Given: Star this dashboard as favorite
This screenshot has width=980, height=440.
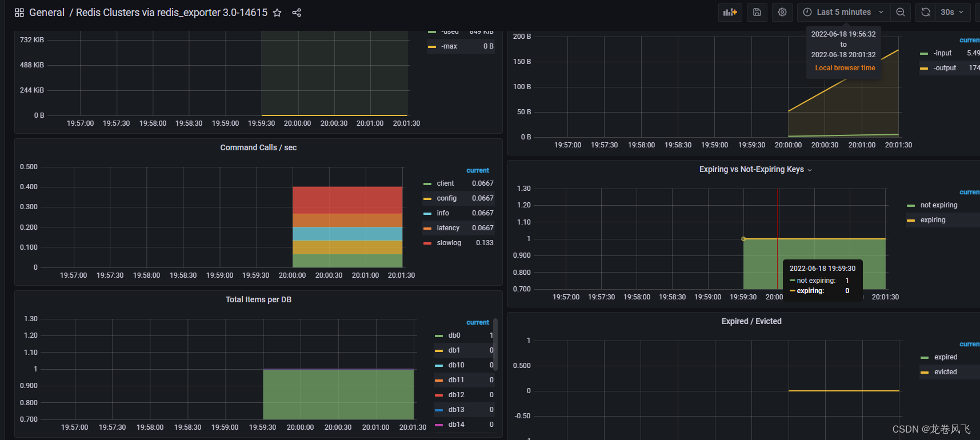Looking at the screenshot, I should pyautogui.click(x=277, y=13).
